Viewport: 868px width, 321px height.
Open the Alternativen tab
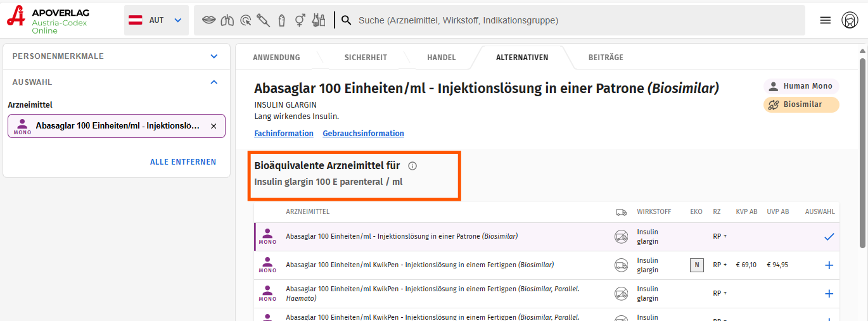click(x=522, y=58)
